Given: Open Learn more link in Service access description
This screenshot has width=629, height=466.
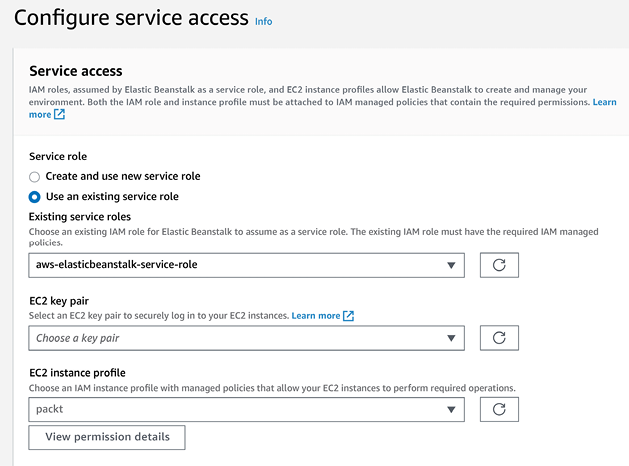Looking at the screenshot, I should click(604, 102).
